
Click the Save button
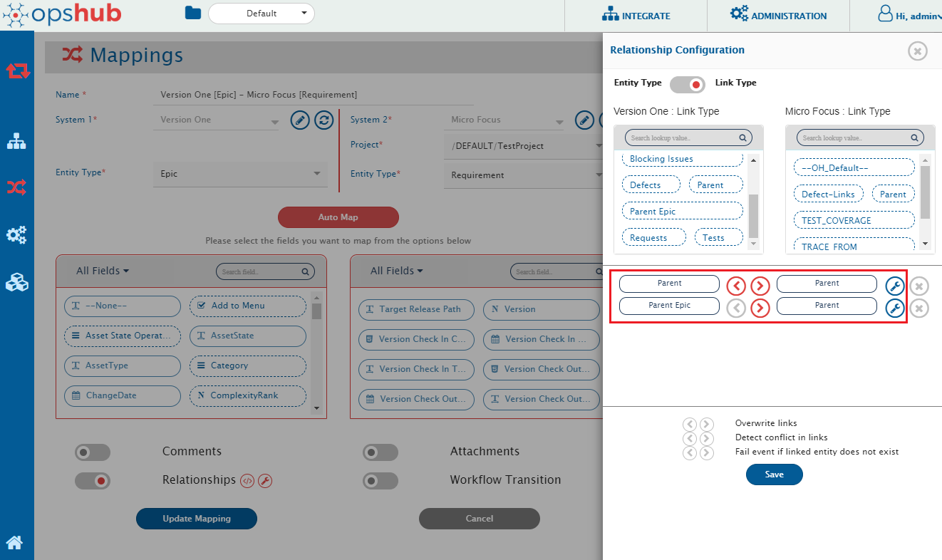point(774,475)
